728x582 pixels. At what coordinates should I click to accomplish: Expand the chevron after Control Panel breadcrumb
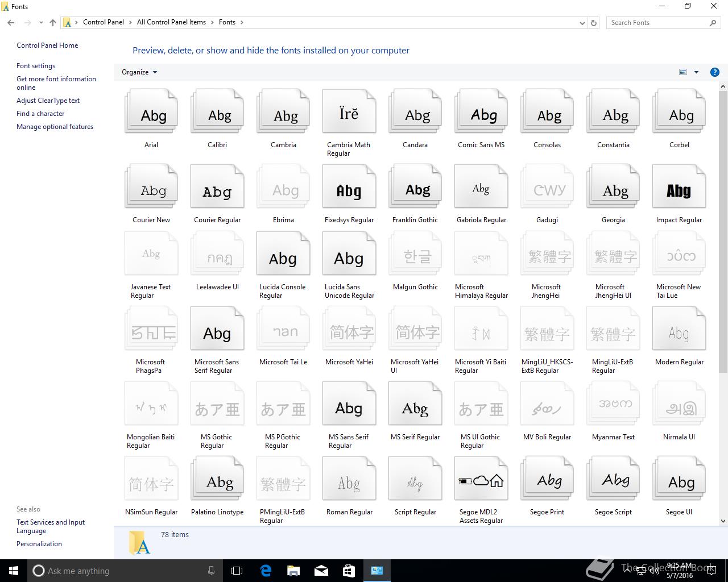coord(130,22)
